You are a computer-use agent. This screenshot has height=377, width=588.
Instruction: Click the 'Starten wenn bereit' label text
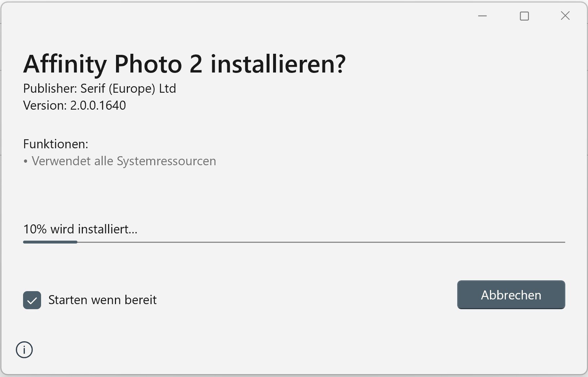102,300
